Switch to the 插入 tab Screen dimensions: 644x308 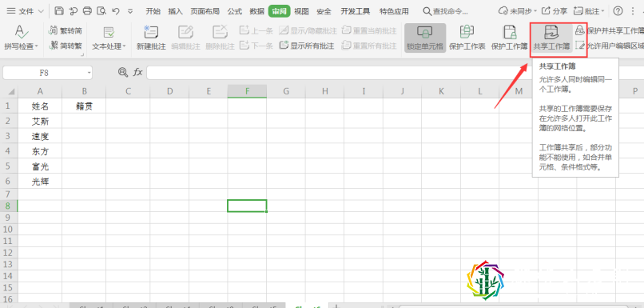pos(175,11)
